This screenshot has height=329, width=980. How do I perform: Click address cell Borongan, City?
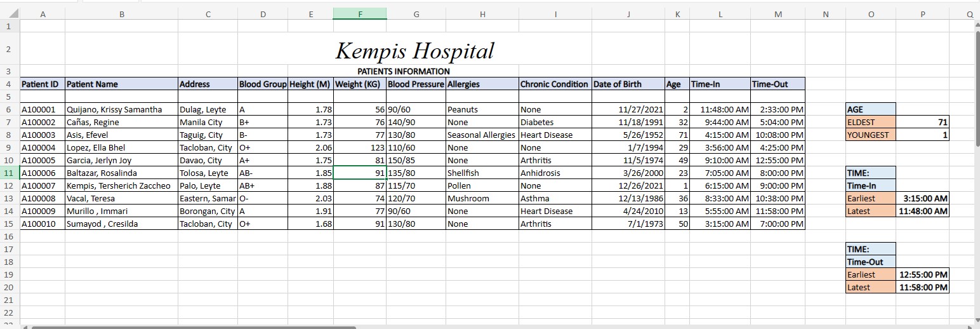208,211
